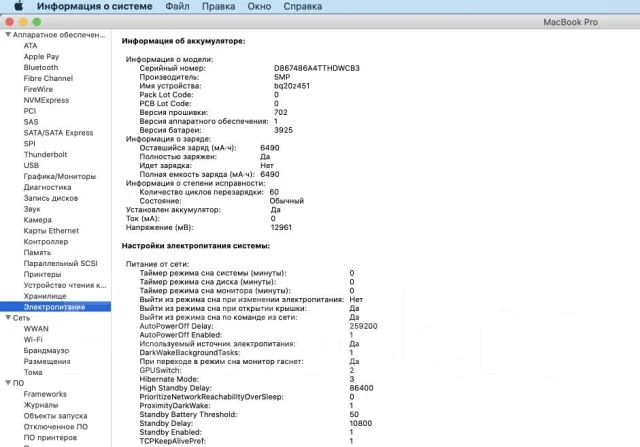Screen dimensions: 640x447
Task: Click the voltage value 12961
Action: (281, 227)
